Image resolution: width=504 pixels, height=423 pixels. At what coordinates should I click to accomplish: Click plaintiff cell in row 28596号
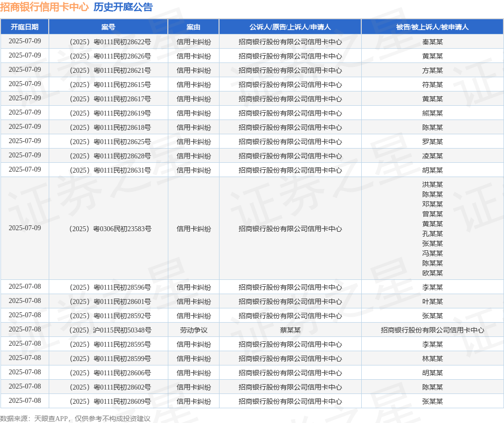tap(290, 287)
